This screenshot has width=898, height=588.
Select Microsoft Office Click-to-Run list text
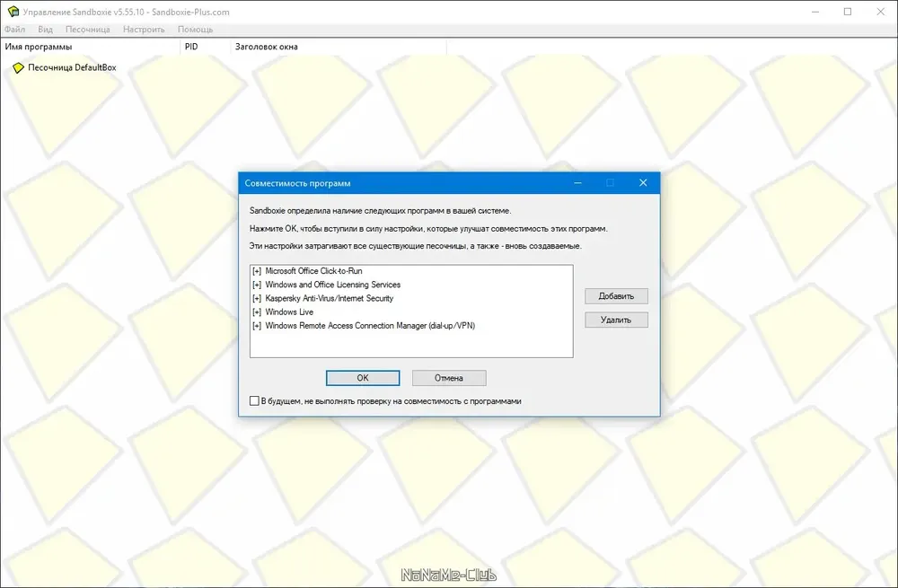(x=313, y=271)
